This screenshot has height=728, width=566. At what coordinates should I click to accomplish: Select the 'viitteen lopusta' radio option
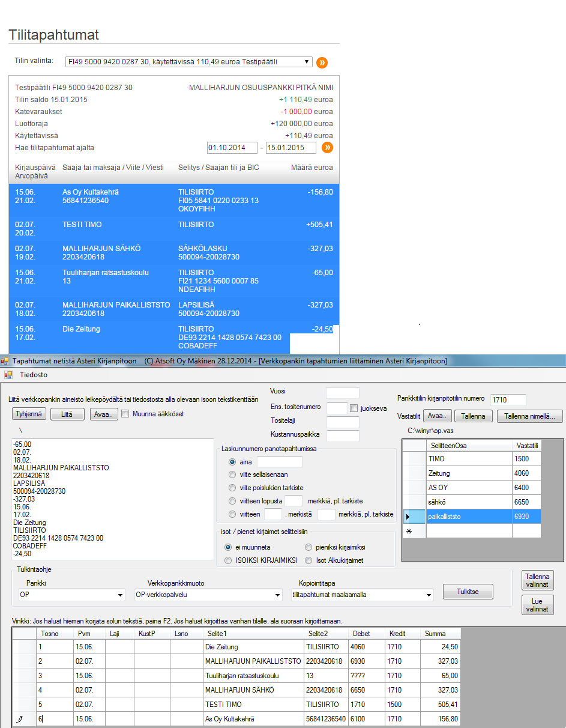[x=232, y=501]
